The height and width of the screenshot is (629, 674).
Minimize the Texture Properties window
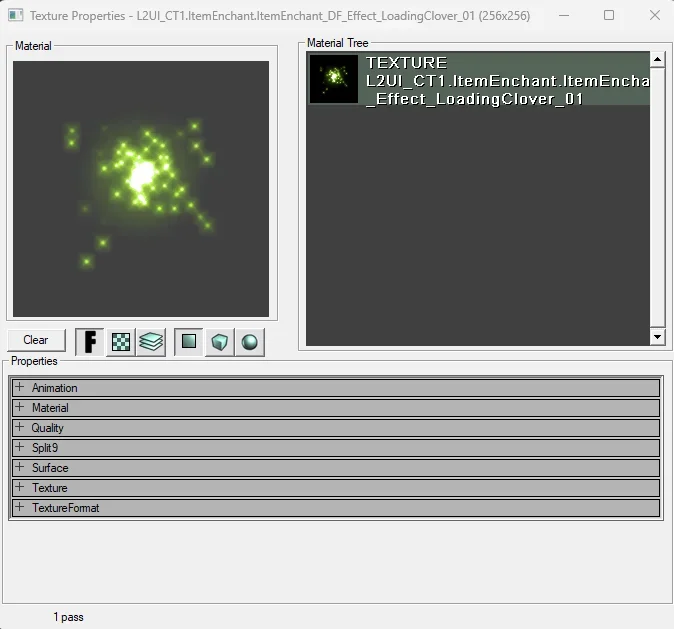point(564,15)
